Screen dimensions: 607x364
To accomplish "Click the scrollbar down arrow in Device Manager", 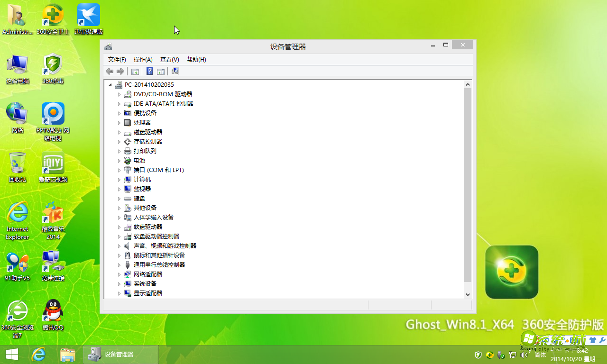I will click(468, 294).
